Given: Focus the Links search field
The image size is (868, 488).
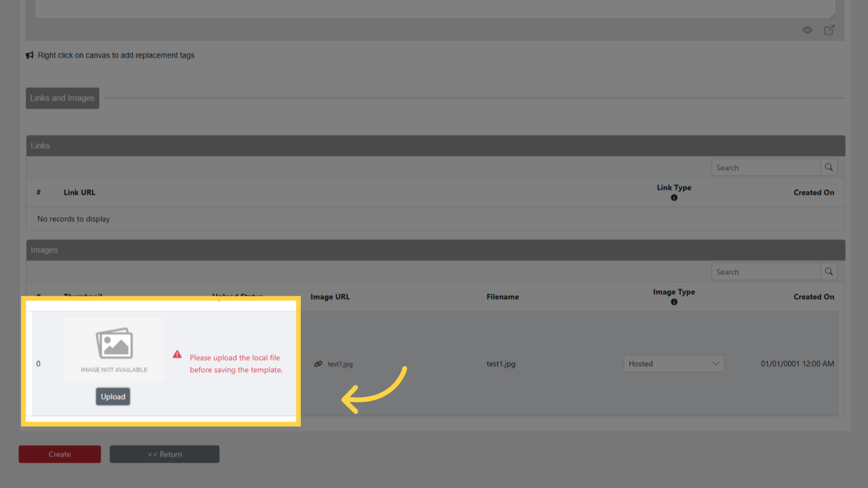Looking at the screenshot, I should [x=766, y=167].
